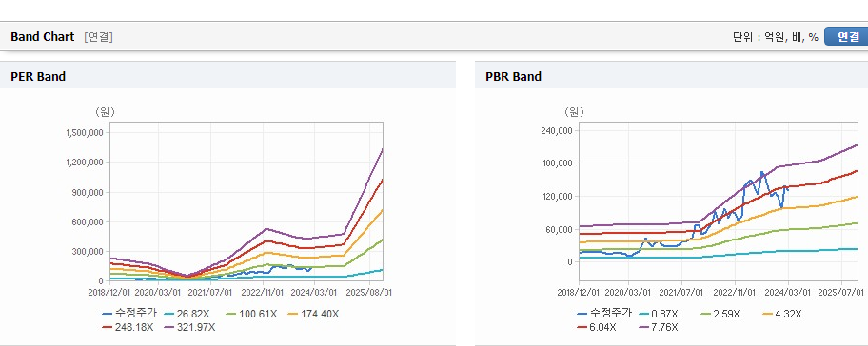Click the 2025/07/01 date on PBR chart

(x=841, y=292)
